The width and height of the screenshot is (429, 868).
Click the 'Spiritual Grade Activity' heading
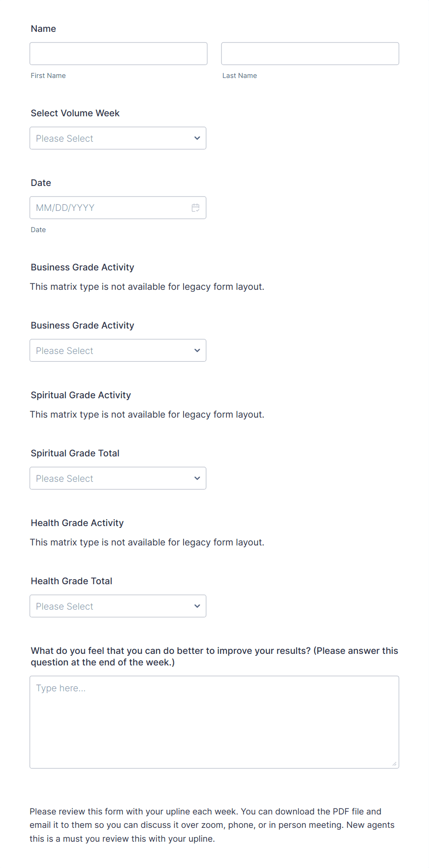(x=81, y=395)
